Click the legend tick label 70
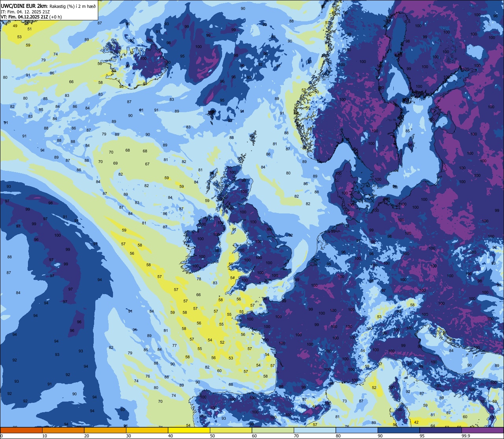Viewport: 504px width, 439px height. click(x=296, y=436)
